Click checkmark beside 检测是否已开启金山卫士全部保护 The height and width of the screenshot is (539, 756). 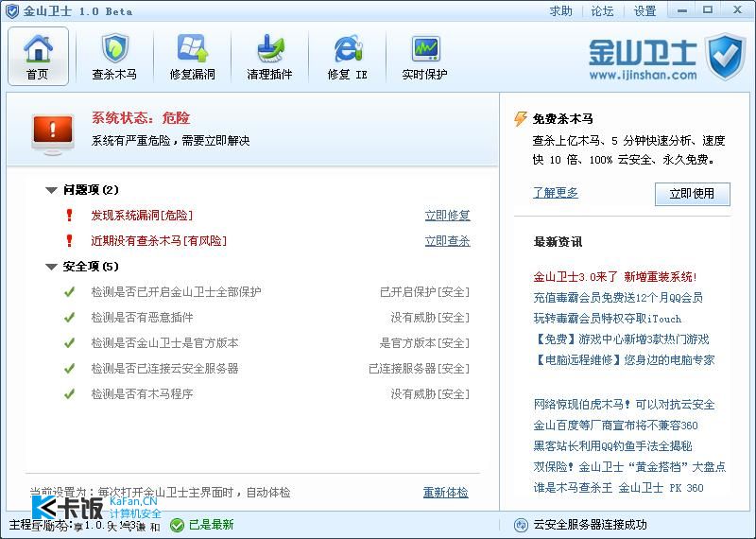tap(69, 291)
